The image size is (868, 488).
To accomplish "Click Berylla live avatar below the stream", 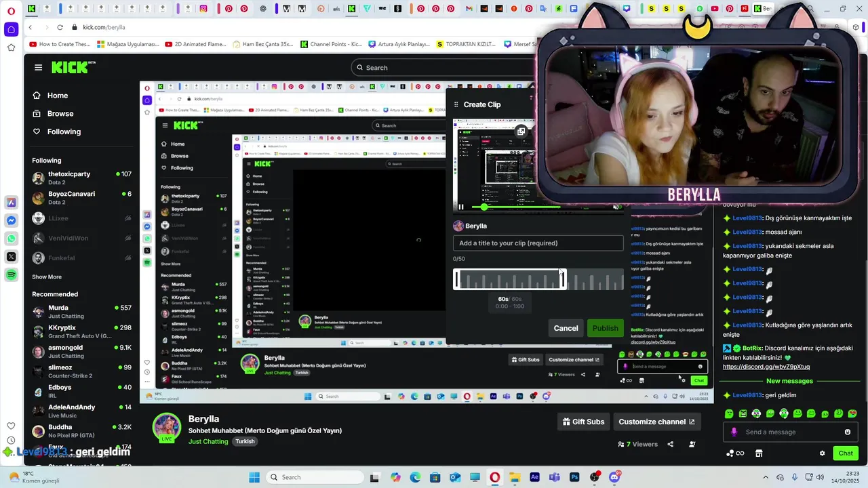I will [166, 427].
